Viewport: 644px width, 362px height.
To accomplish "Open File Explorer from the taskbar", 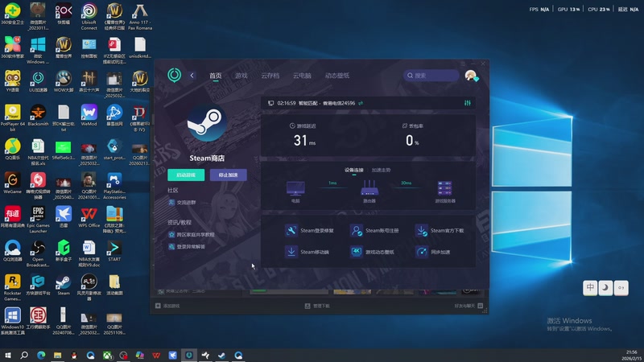I will (x=57, y=355).
